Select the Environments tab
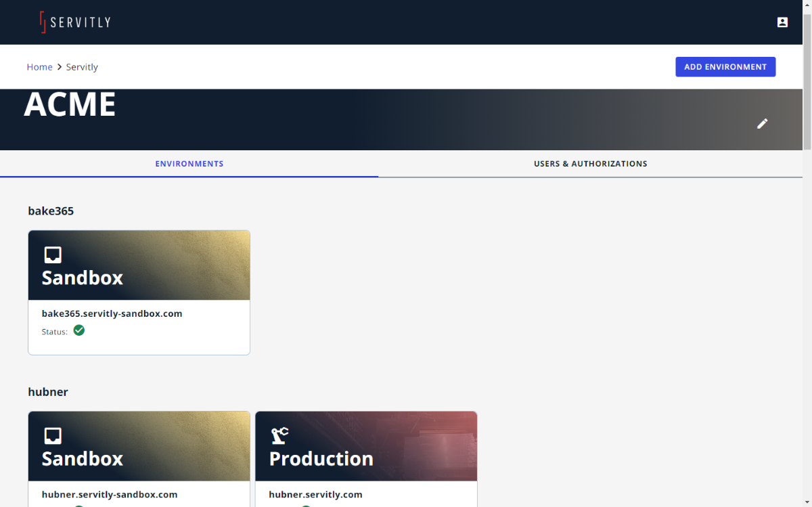The width and height of the screenshot is (812, 507). pos(189,164)
